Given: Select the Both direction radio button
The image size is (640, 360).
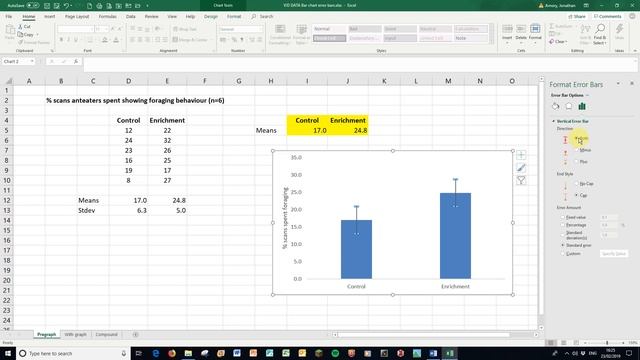Looking at the screenshot, I should point(577,139).
